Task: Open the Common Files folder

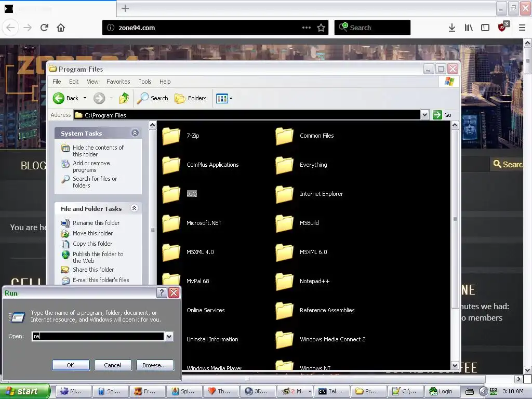Action: [304, 136]
